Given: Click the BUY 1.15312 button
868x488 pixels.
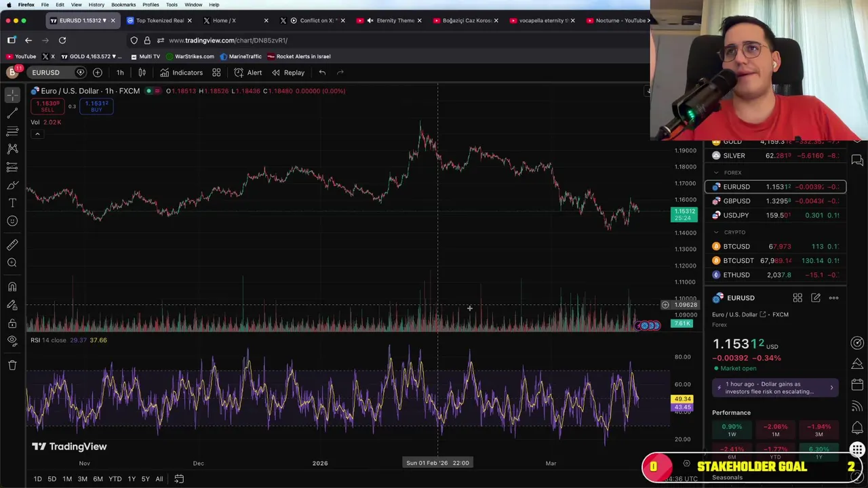Looking at the screenshot, I should pyautogui.click(x=96, y=106).
